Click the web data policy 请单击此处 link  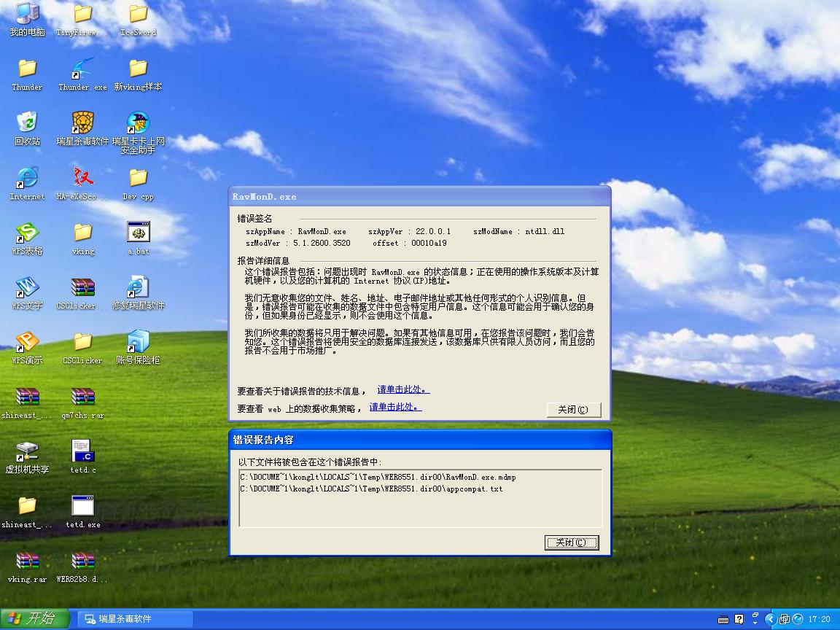coord(395,407)
